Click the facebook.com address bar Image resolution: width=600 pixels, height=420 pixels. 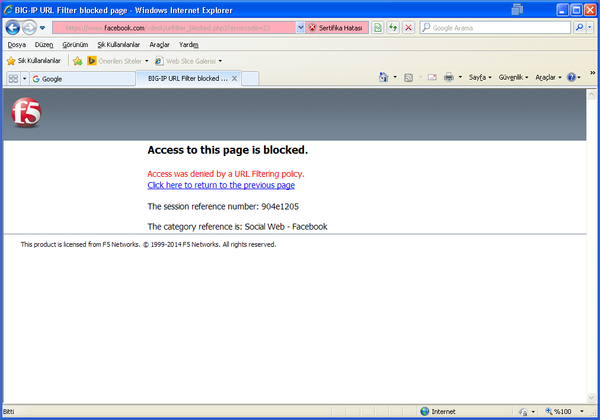tap(174, 28)
